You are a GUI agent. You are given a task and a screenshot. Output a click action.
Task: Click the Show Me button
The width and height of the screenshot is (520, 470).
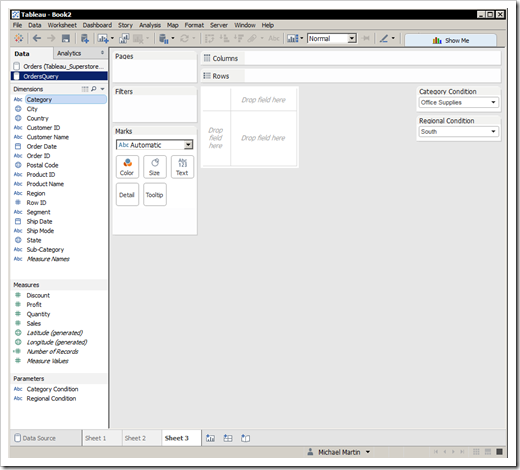(x=451, y=40)
